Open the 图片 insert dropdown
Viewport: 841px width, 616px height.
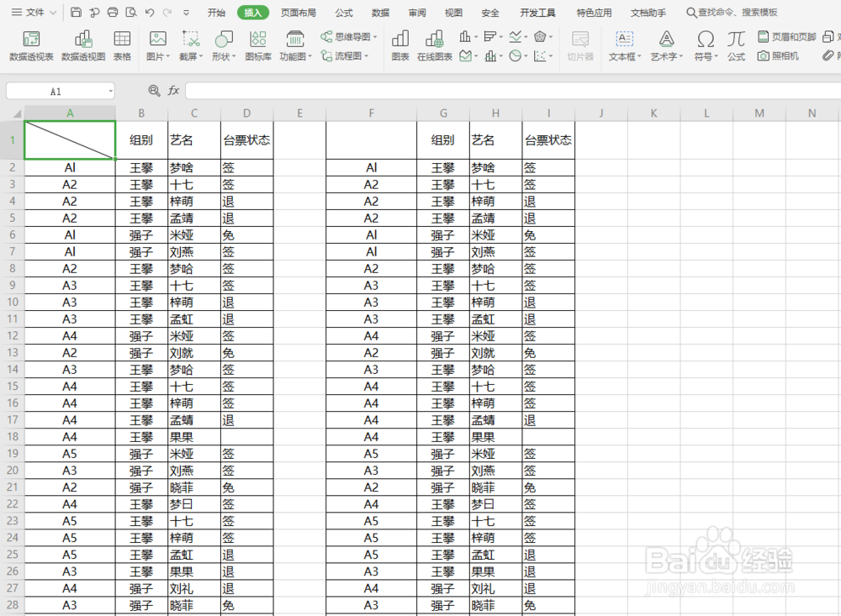point(158,45)
